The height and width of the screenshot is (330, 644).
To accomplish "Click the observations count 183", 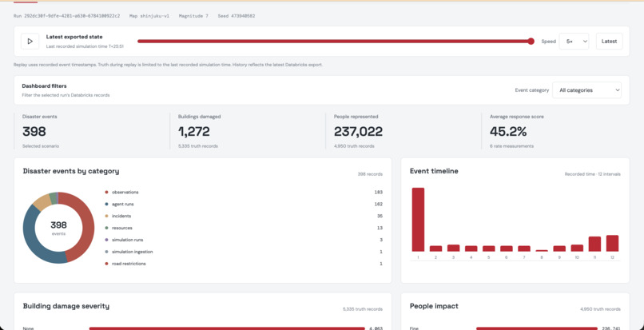I will click(x=378, y=192).
